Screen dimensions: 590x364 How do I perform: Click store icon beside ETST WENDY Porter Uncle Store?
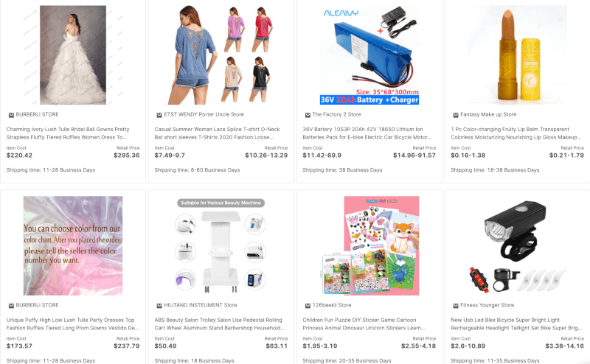159,115
